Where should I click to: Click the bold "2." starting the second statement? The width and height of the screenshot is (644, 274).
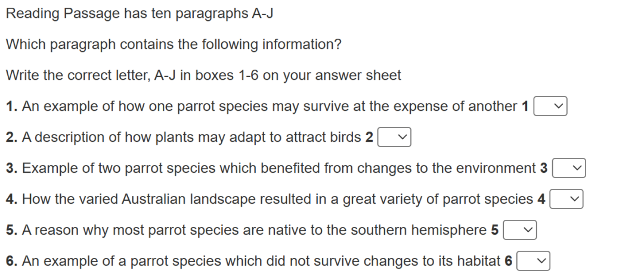(11, 138)
